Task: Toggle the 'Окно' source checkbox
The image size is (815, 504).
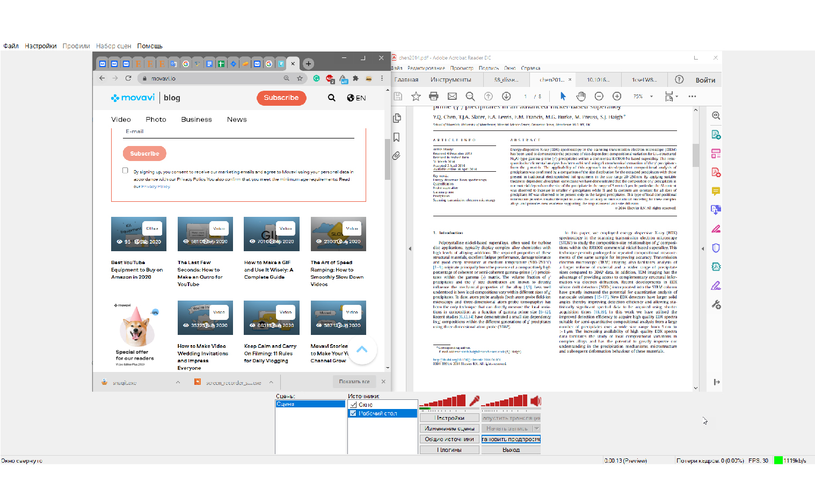Action: (353, 405)
